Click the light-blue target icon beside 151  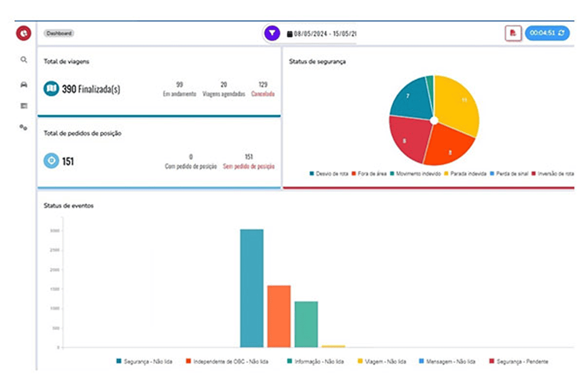tap(51, 161)
